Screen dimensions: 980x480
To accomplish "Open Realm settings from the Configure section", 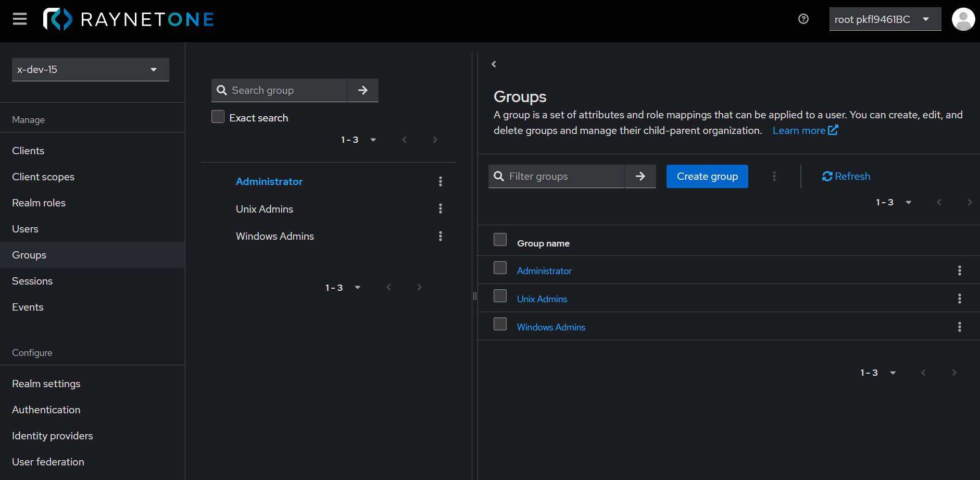I will [46, 384].
